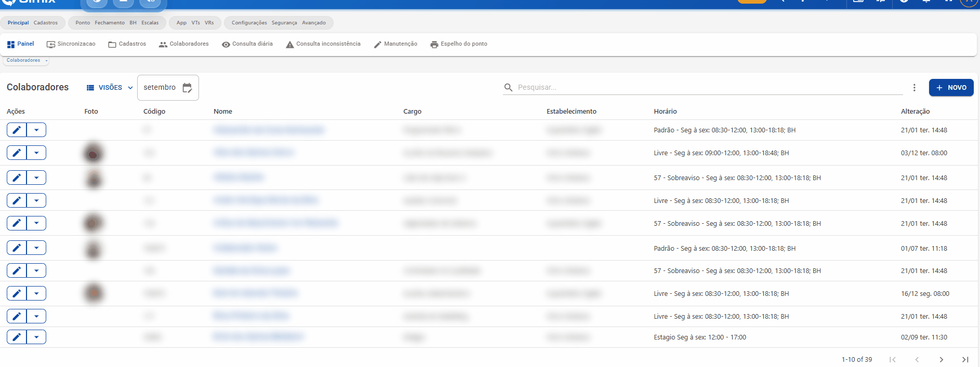Sort by the Estabelecimento column header

pyautogui.click(x=571, y=112)
